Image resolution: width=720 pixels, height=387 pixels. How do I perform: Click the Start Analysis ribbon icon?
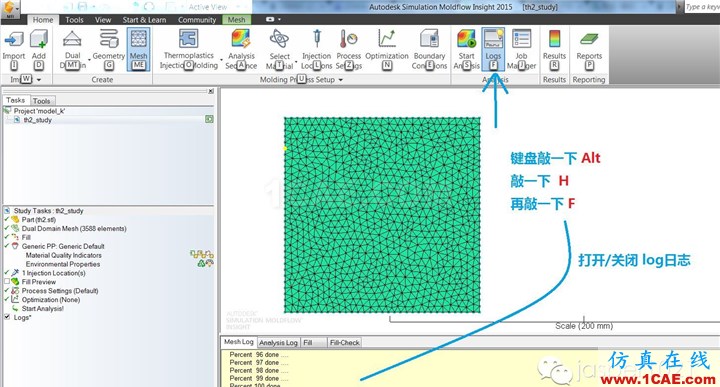[467, 49]
